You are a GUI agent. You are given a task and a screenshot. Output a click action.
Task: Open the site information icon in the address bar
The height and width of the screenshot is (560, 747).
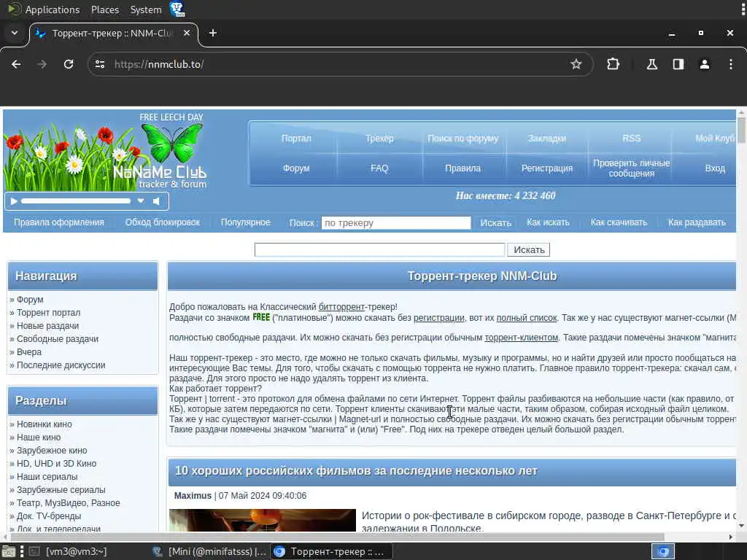click(x=99, y=64)
